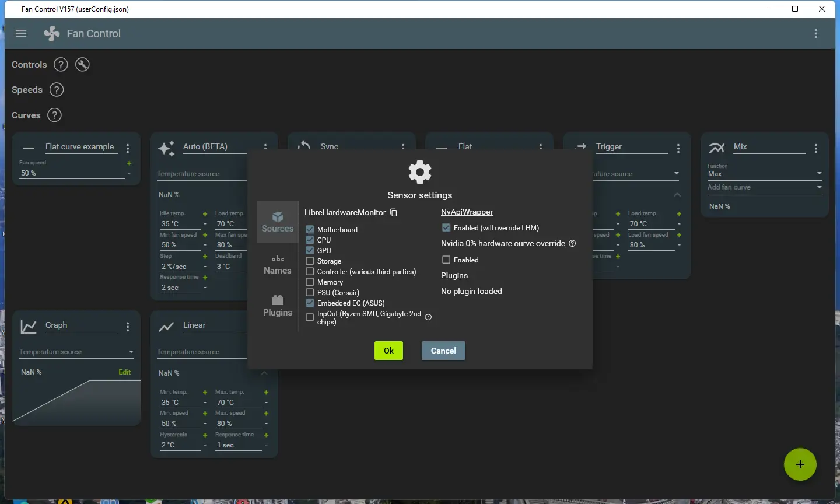Cancel the Sensor settings dialog
The height and width of the screenshot is (504, 840).
pos(443,351)
